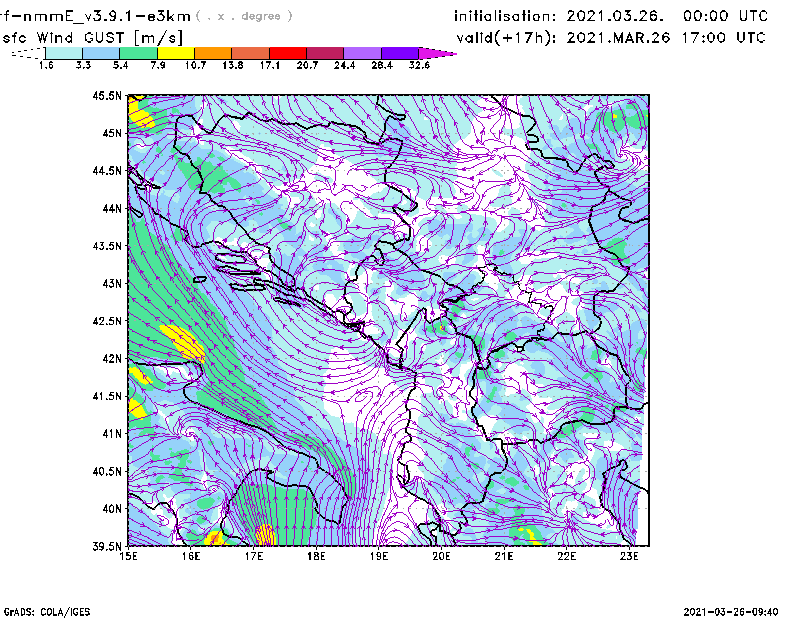Click the valid(+17h) forecast time text

611,37
